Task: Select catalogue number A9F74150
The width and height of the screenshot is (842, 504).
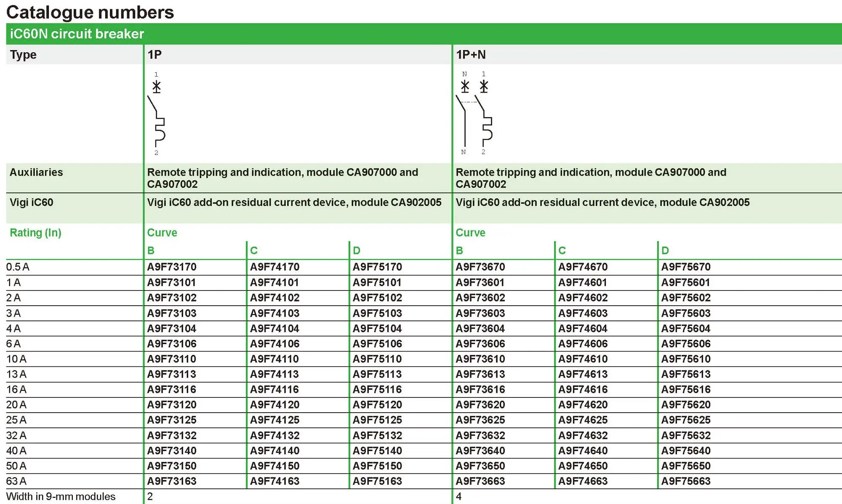Action: (274, 466)
